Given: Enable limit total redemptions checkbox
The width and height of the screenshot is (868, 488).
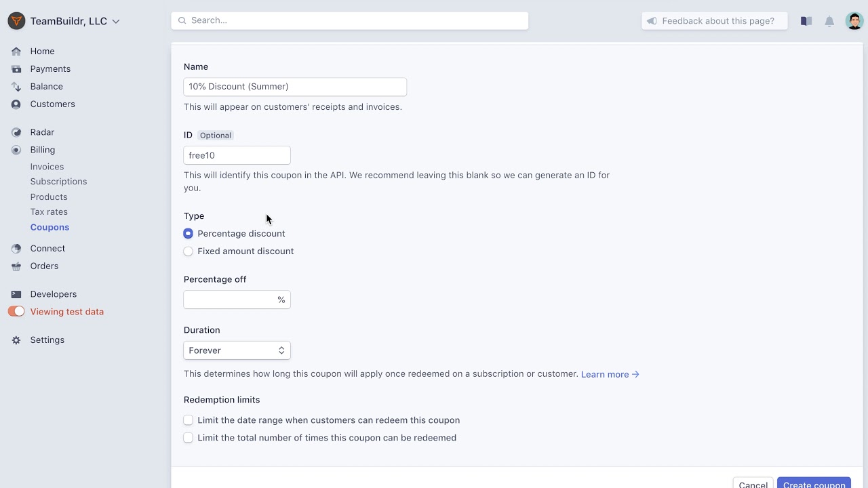Looking at the screenshot, I should click(188, 438).
